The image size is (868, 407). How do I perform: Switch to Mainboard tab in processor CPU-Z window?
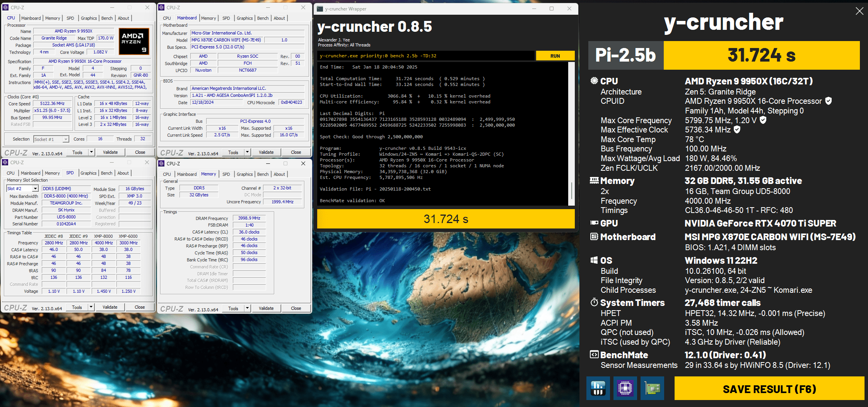point(31,18)
